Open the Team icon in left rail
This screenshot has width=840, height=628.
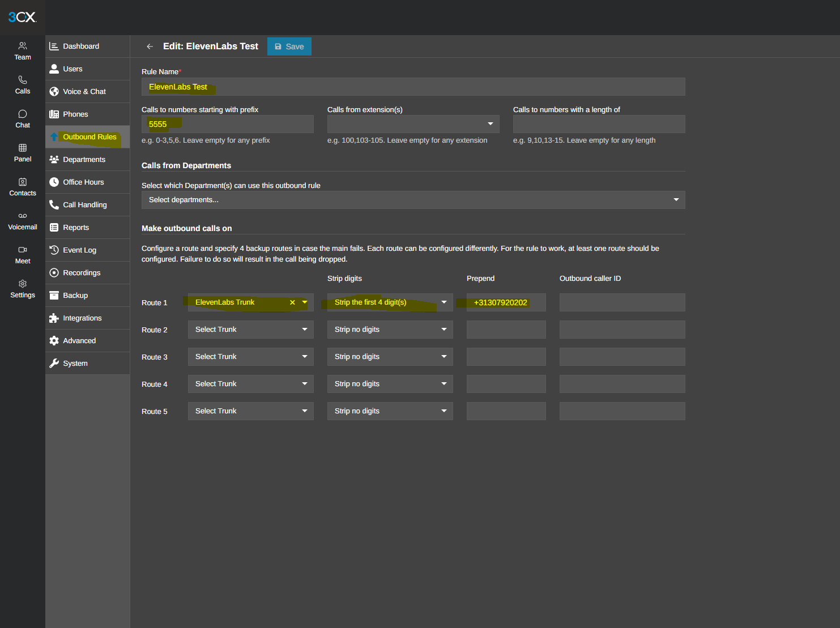23,46
